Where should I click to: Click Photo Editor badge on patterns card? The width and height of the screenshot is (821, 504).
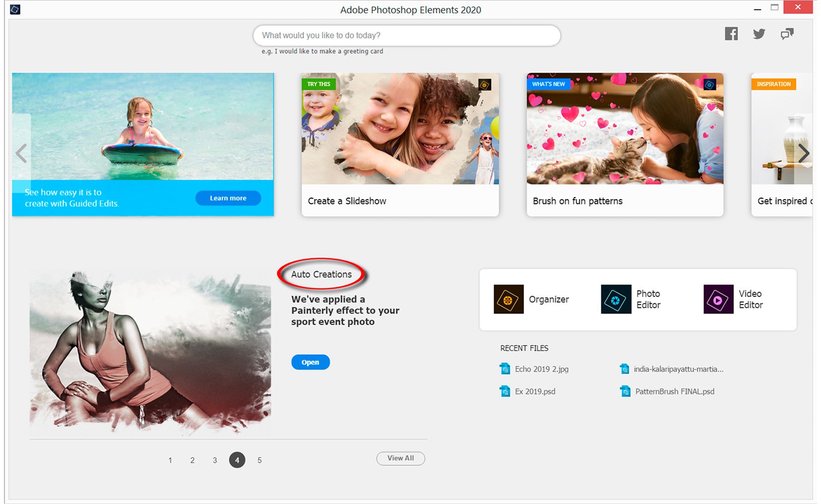pyautogui.click(x=710, y=85)
